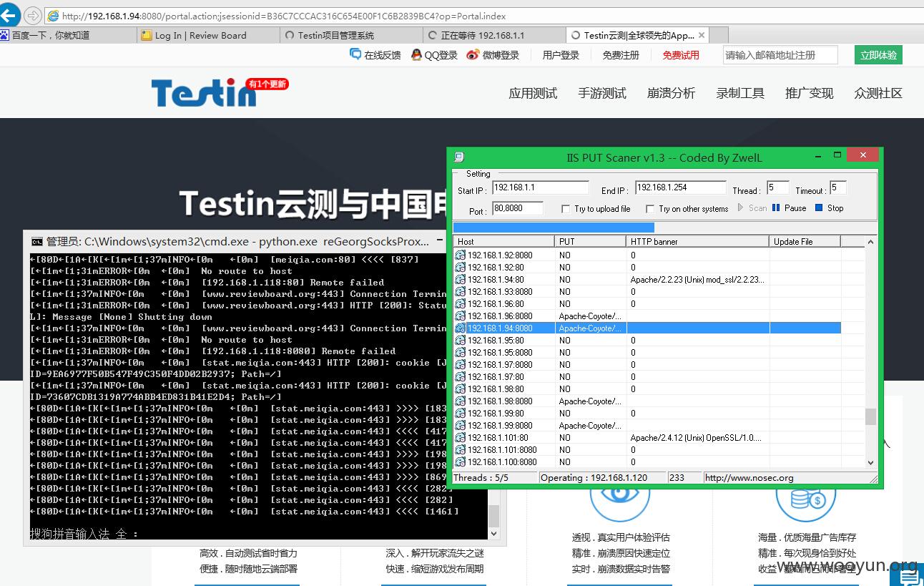The width and height of the screenshot is (924, 586).
Task: Click the Scan play icon in scanner
Action: (x=741, y=208)
